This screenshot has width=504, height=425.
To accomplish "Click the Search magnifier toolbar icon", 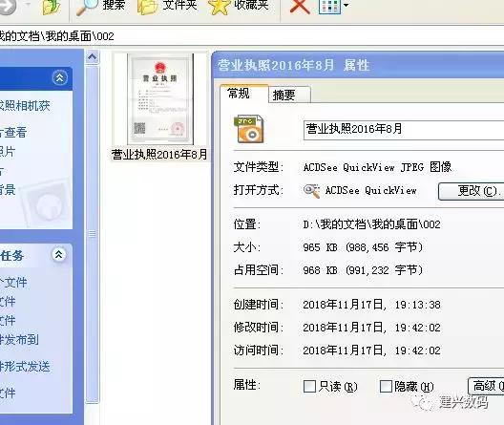I will click(87, 7).
